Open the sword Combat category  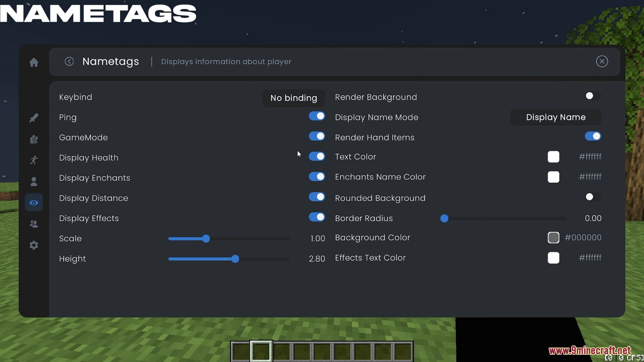(34, 118)
